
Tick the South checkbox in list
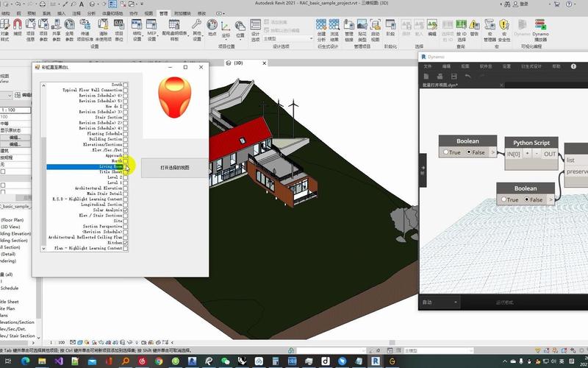tap(126, 85)
